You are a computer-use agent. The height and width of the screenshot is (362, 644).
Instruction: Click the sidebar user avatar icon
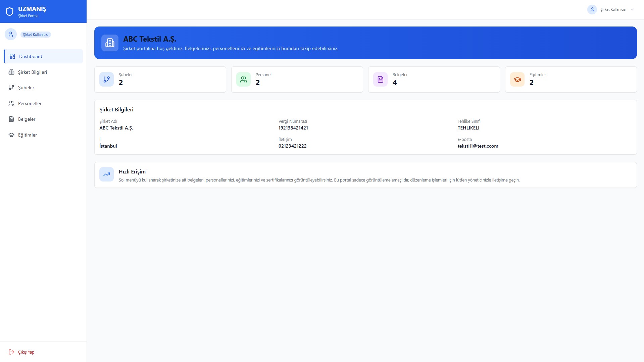point(11,34)
